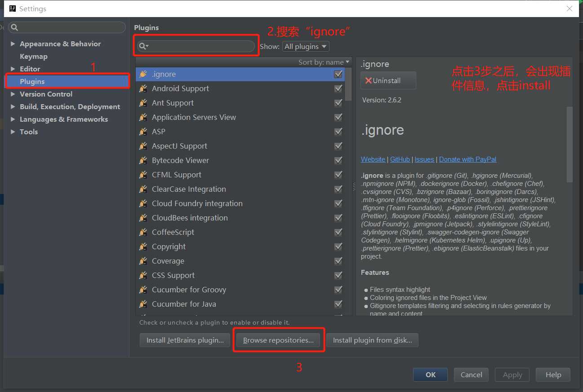Focus the settings search field
The width and height of the screenshot is (583, 392).
click(67, 27)
